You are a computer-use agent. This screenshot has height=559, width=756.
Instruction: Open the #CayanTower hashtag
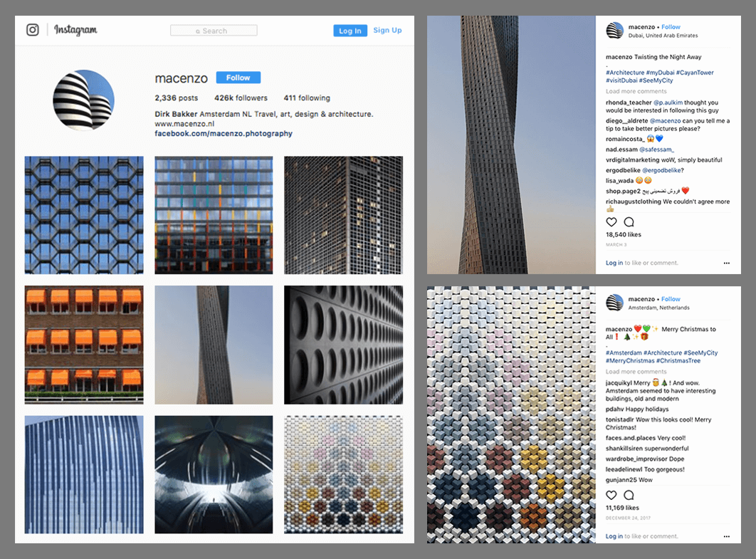pyautogui.click(x=695, y=73)
